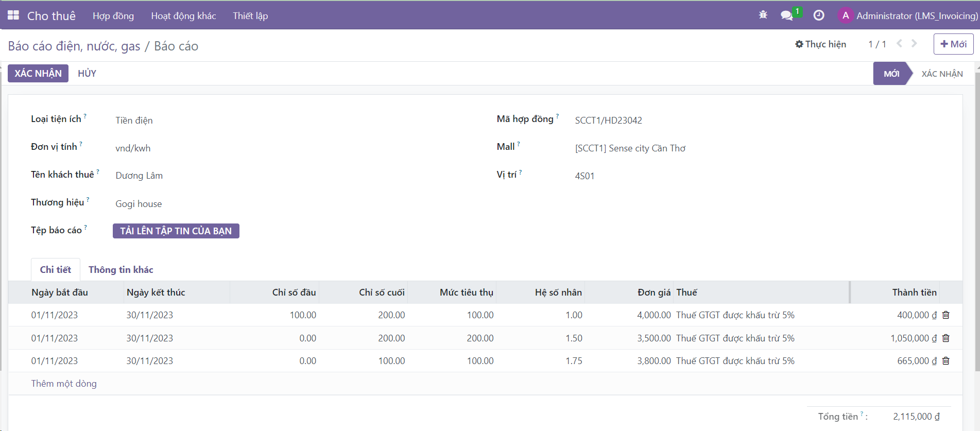Open the Thiết lập menu
The image size is (980, 431).
tap(250, 16)
